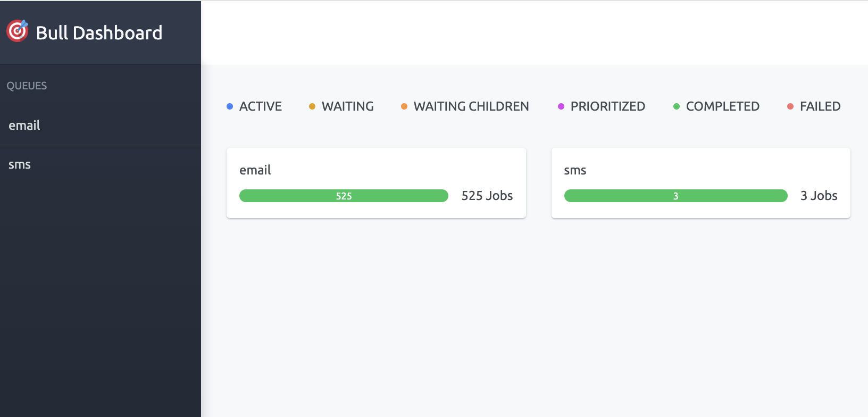Click the email green 525 completed bar

pyautogui.click(x=344, y=196)
